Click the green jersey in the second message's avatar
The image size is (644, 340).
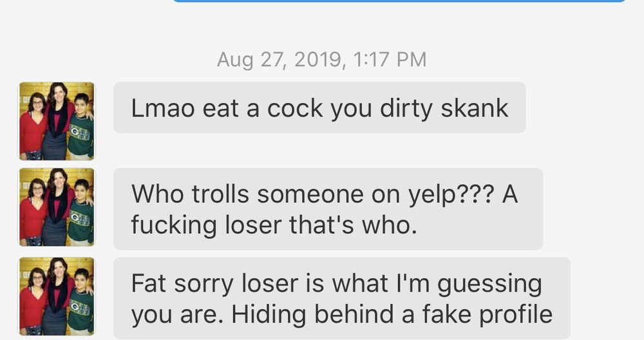[x=81, y=222]
